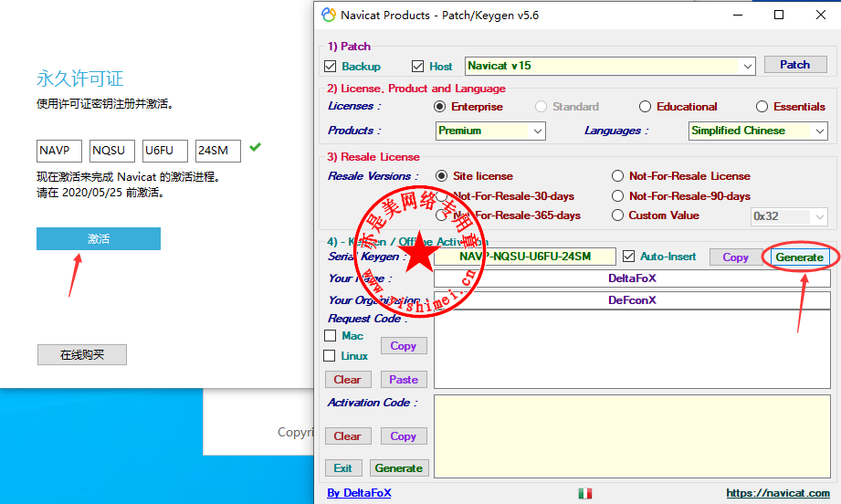The image size is (841, 504).
Task: Select the Enterprise license radio
Action: coord(440,107)
